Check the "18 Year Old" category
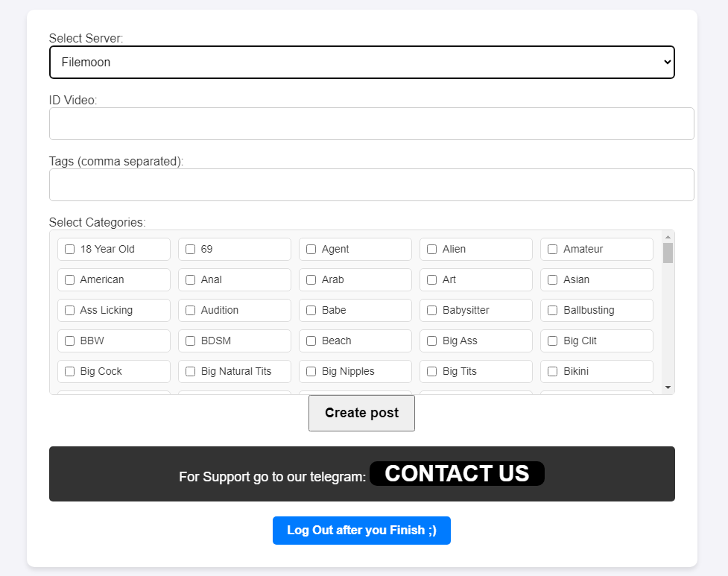This screenshot has width=728, height=576. click(x=69, y=249)
